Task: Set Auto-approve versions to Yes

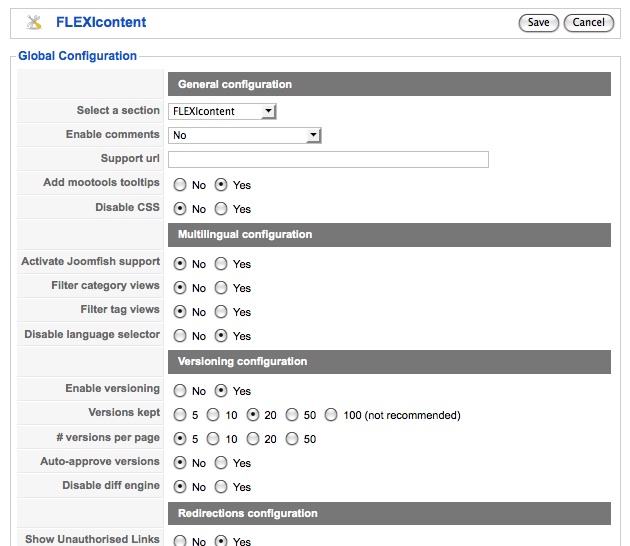Action: 221,463
